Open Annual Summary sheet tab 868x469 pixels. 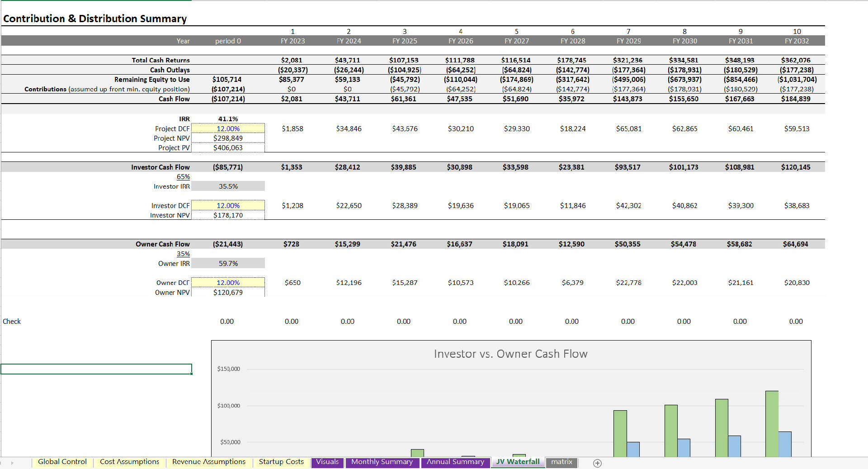(x=455, y=462)
